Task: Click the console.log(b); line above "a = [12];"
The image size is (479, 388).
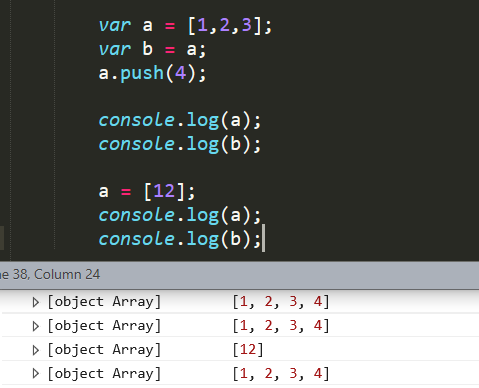Action: click(180, 144)
